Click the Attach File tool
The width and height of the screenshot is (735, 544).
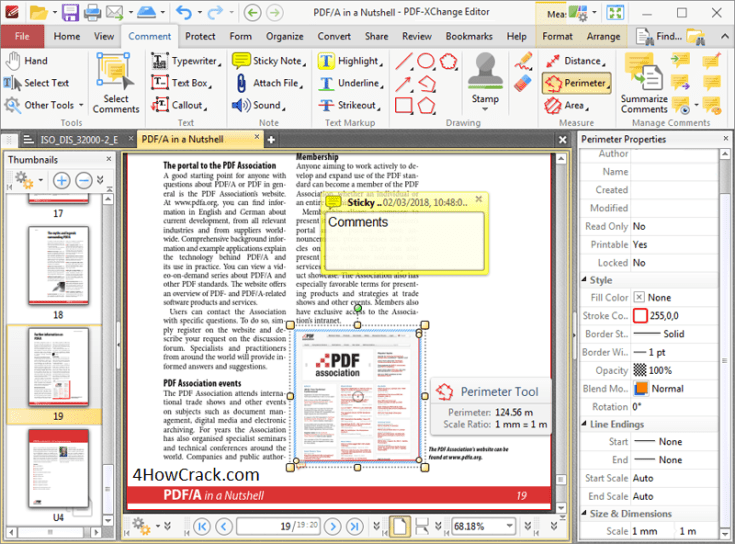[268, 83]
